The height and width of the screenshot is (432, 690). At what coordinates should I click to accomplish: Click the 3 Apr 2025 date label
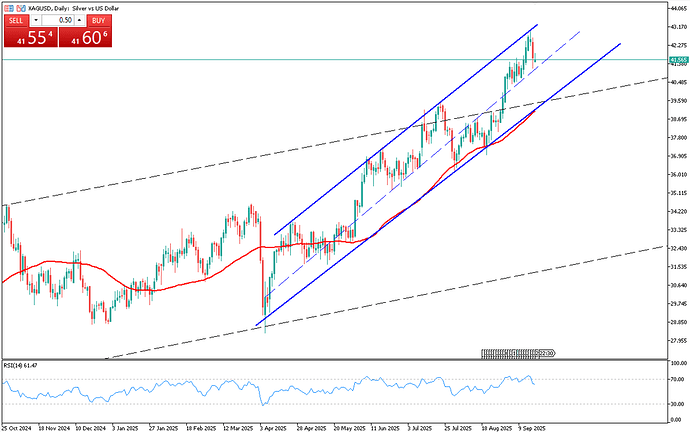273,428
